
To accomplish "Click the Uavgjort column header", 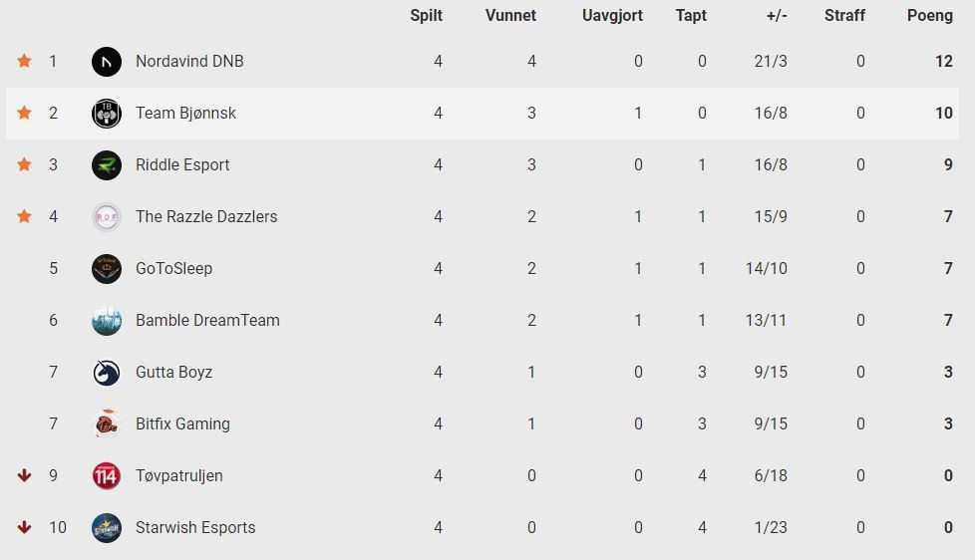I will pyautogui.click(x=612, y=16).
